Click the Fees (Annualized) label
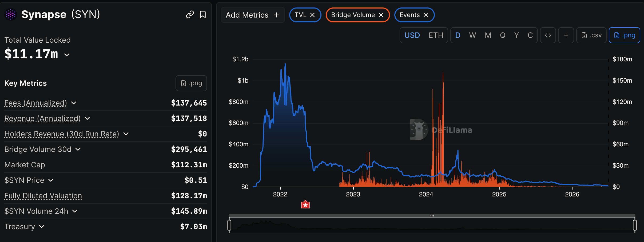The width and height of the screenshot is (644, 242). [x=36, y=103]
